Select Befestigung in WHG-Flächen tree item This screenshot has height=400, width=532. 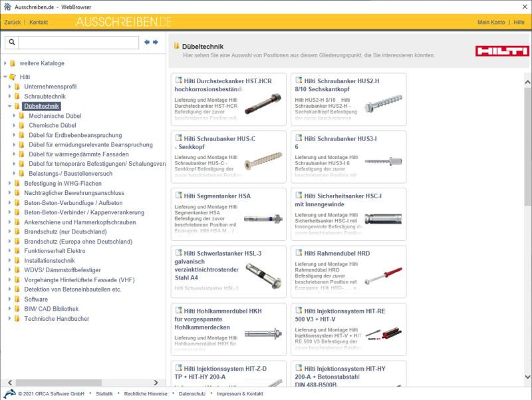point(63,184)
